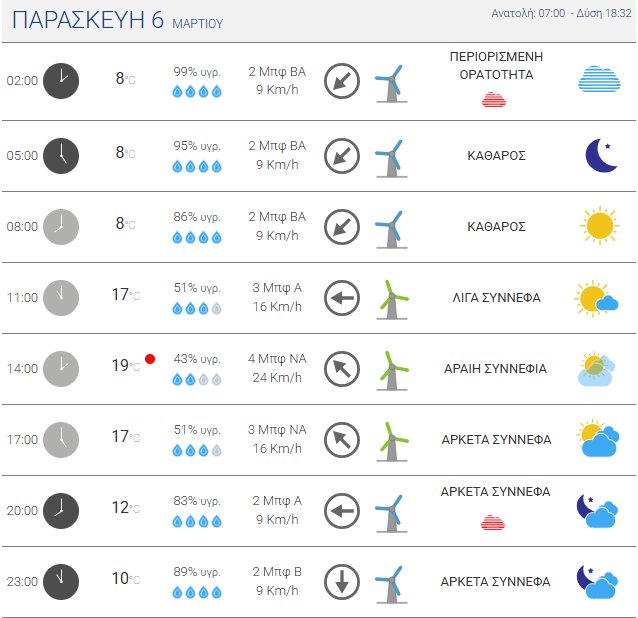Click the humidity droplets at 14:00
Screen dimensions: 638x618
point(196,380)
